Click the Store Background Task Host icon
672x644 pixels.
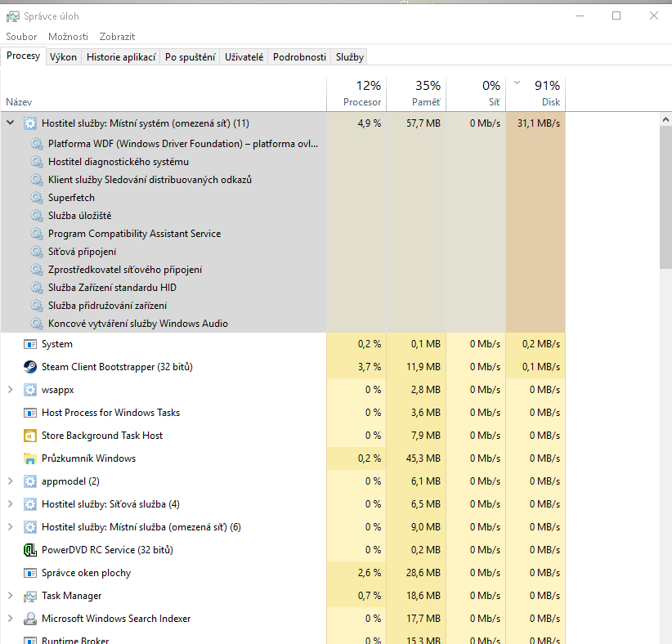tap(30, 436)
